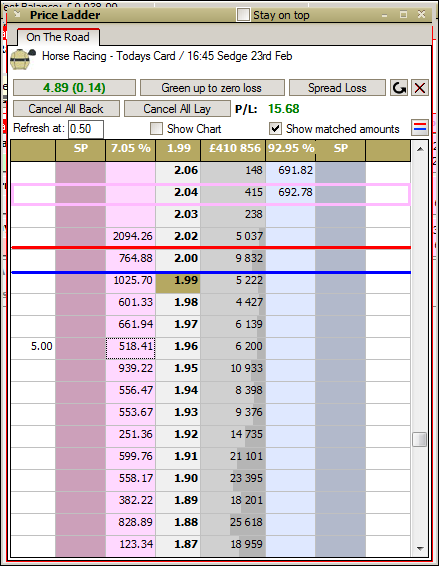
Task: Click Green up to zero loss
Action: click(x=212, y=88)
